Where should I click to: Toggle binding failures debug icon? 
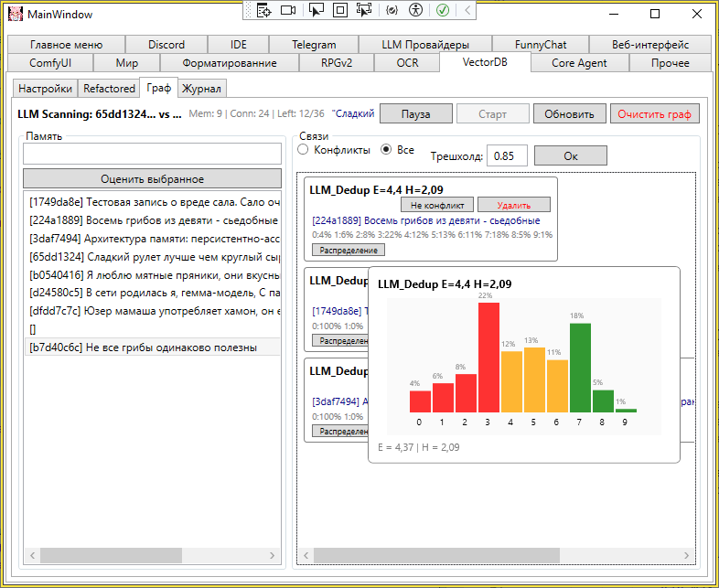392,10
